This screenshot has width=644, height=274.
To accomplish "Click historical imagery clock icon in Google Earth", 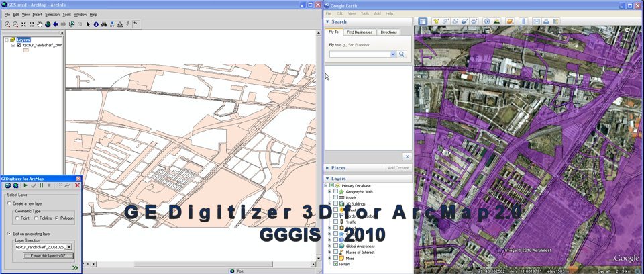I will click(x=487, y=21).
